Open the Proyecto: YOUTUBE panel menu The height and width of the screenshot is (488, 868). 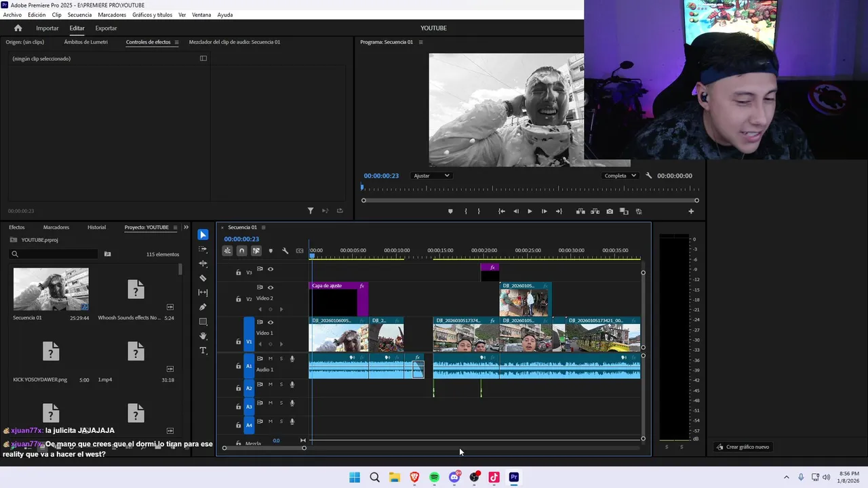(175, 227)
